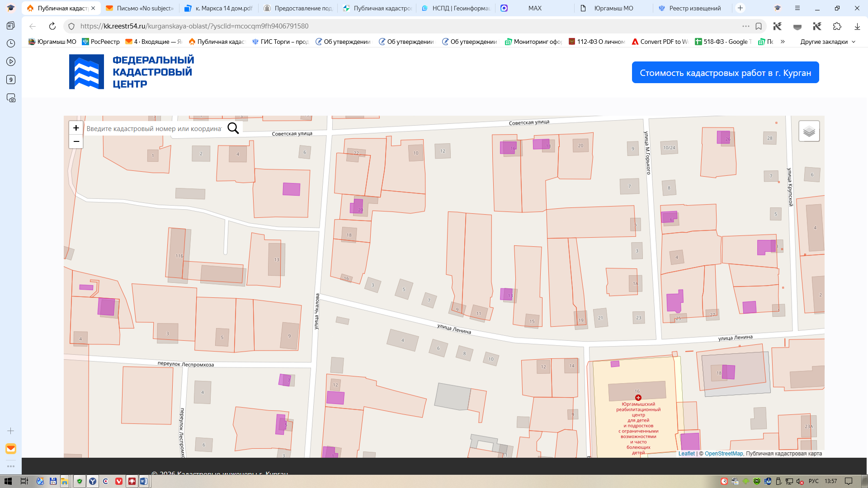Open the 112-ФЗ О личном bookmark
The image size is (868, 488).
597,42
